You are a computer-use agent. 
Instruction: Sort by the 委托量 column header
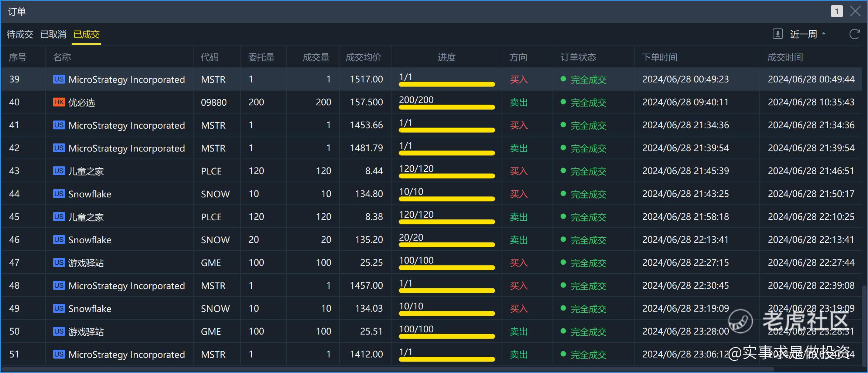262,57
